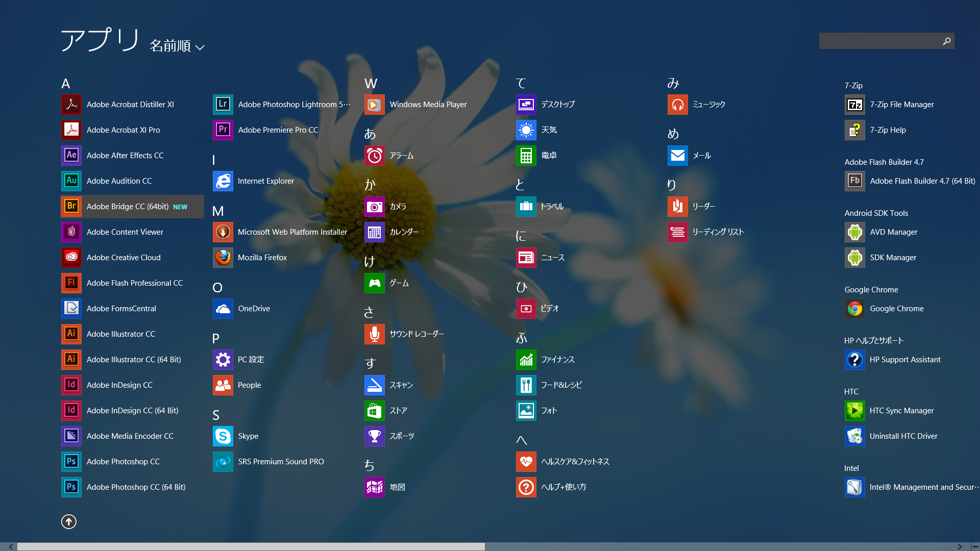Launch カメラ camera app icon

coord(374,206)
